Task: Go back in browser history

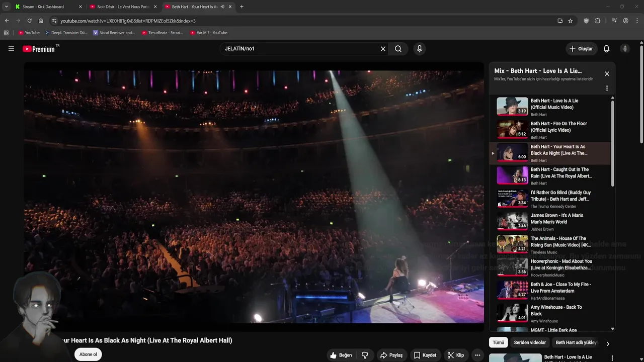Action: 7,21
